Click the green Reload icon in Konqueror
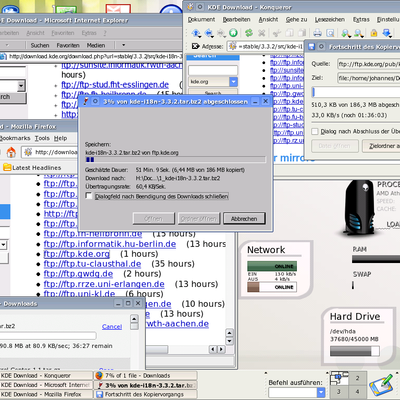The width and height of the screenshot is (400, 400). click(249, 33)
